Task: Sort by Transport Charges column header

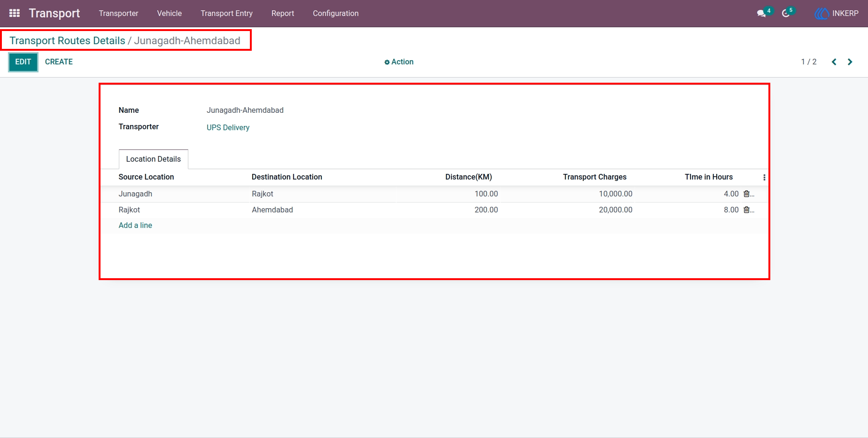Action: click(x=595, y=177)
